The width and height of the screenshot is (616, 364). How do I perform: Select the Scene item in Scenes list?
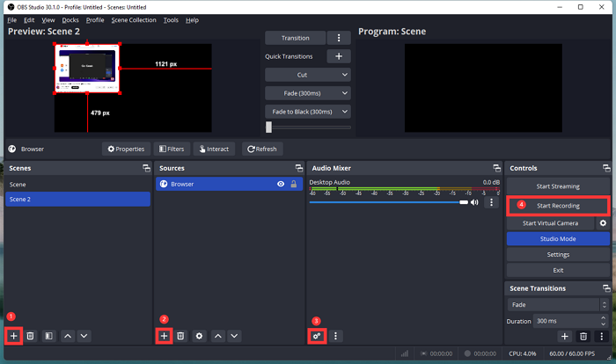(x=77, y=184)
